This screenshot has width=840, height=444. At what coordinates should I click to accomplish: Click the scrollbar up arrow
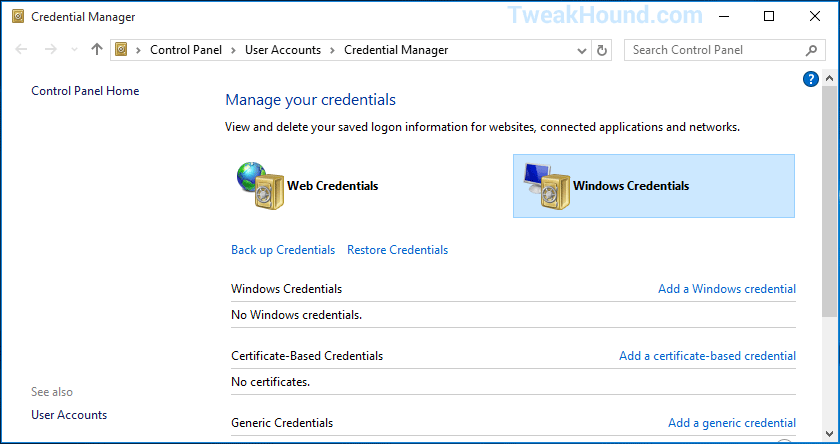(829, 79)
